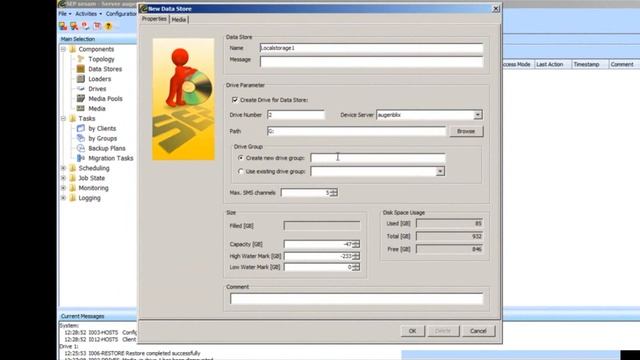640x360 pixels.
Task: Open the Media node in the tree
Action: tap(97, 109)
